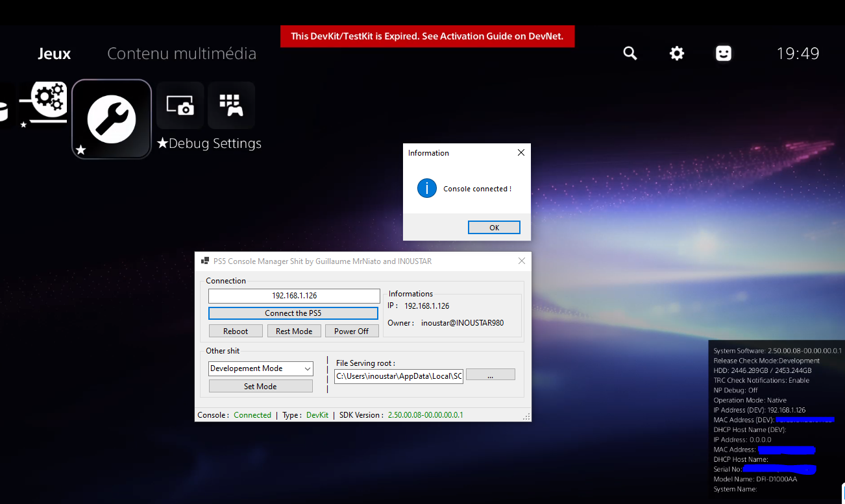Image resolution: width=845 pixels, height=504 pixels.
Task: Click the Rest Mode button
Action: tap(294, 331)
